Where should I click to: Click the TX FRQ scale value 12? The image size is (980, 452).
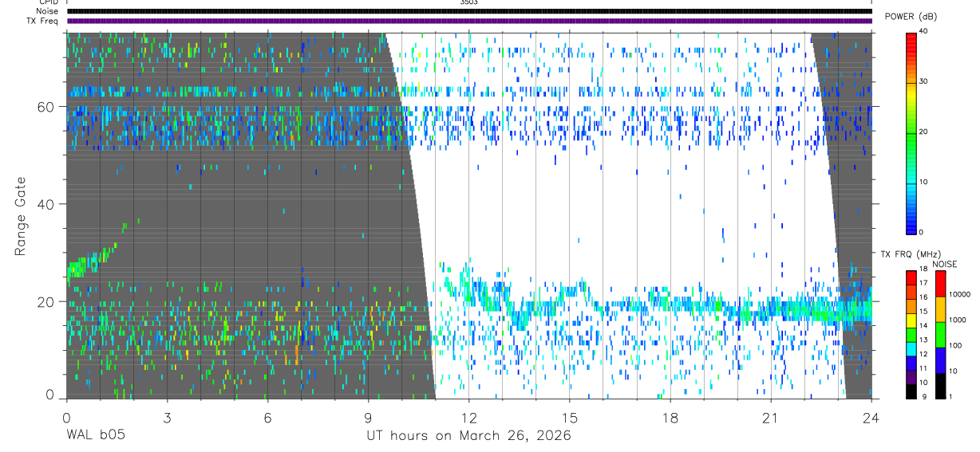tap(924, 355)
